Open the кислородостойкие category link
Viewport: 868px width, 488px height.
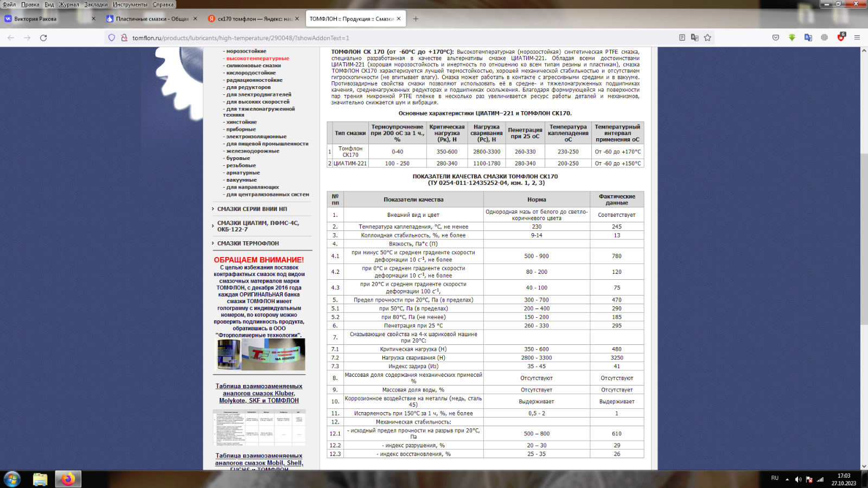251,73
